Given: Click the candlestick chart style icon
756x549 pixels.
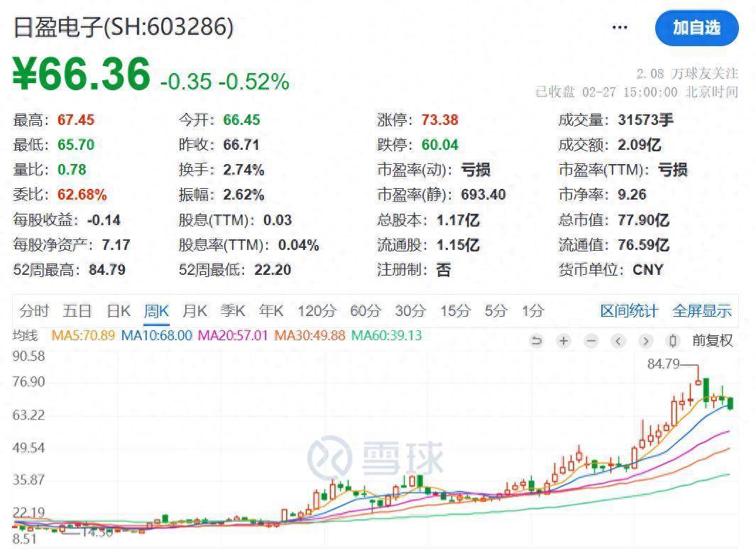Looking at the screenshot, I should (674, 341).
